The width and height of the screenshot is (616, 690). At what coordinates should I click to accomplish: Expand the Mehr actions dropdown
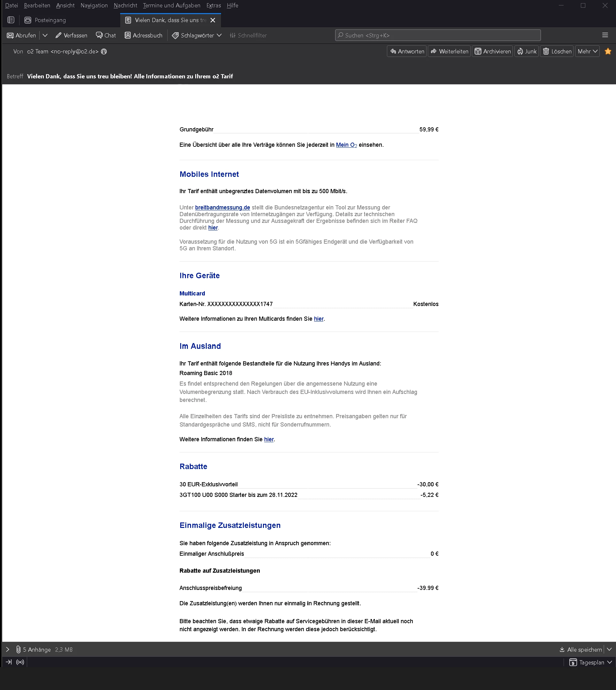point(587,51)
